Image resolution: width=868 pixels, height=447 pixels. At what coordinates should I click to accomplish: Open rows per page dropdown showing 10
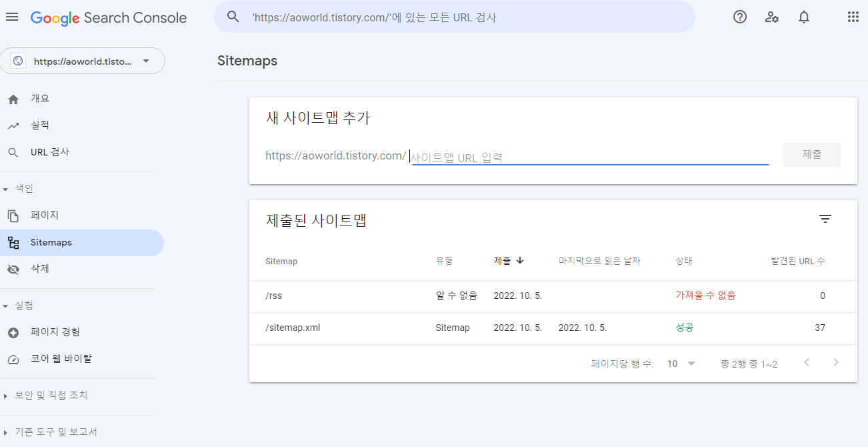click(x=681, y=364)
